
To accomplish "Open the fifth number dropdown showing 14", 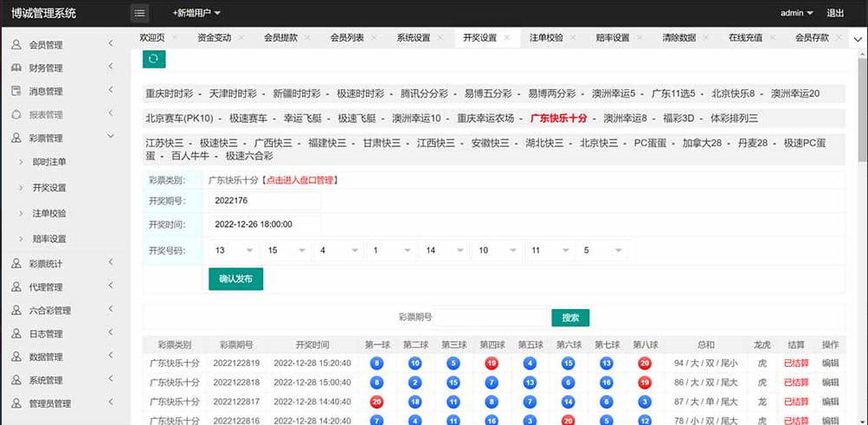I will pyautogui.click(x=444, y=250).
